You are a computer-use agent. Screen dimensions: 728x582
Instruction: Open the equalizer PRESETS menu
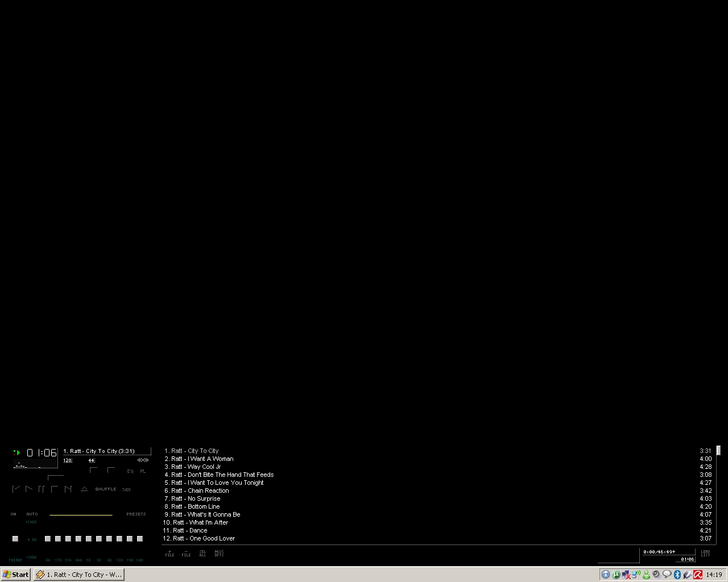(x=136, y=514)
